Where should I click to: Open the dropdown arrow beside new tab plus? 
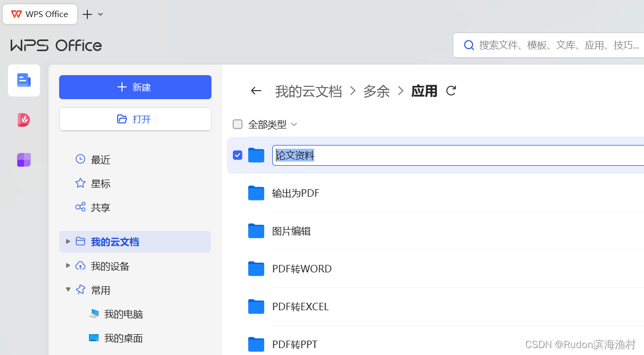pos(101,14)
